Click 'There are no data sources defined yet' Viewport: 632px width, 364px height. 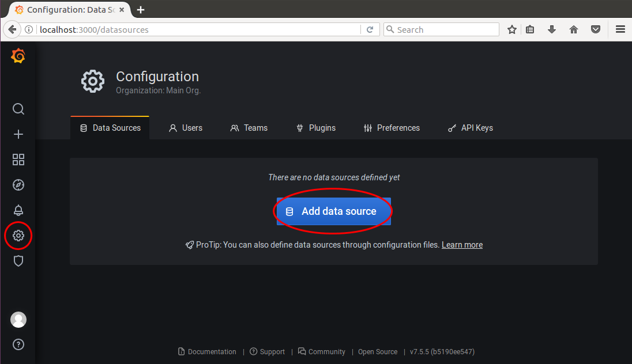coord(334,177)
